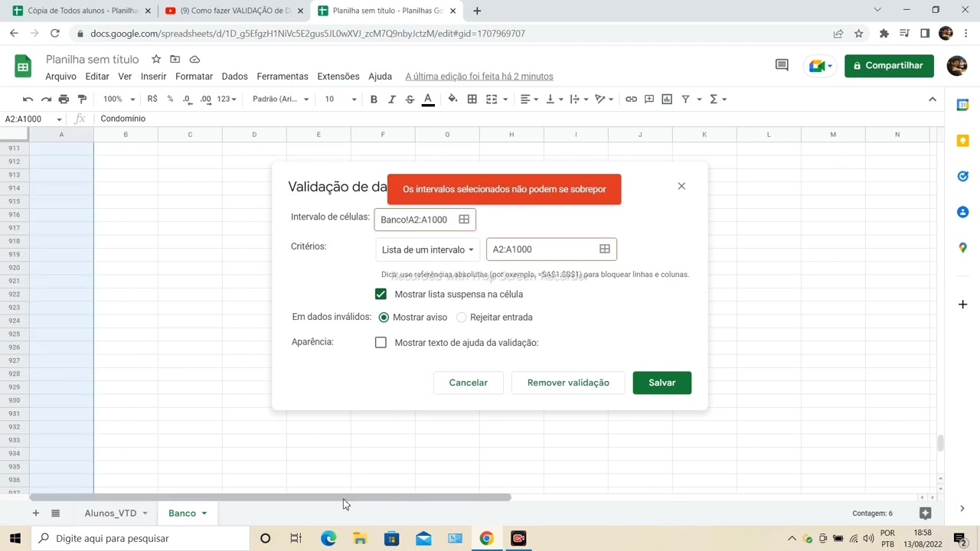The height and width of the screenshot is (551, 980).
Task: Select the Rejeitar entrada option
Action: (461, 317)
